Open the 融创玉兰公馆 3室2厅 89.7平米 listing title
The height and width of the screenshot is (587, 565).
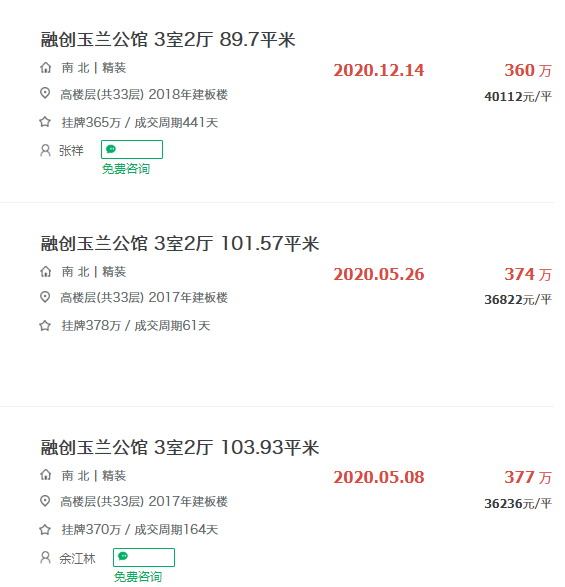click(168, 40)
